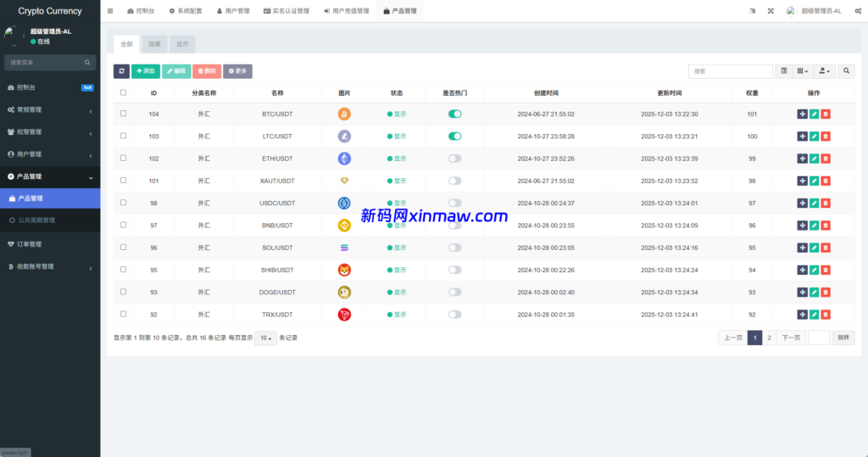Switch to the 显示 filter tab
This screenshot has height=457, width=868.
click(x=182, y=44)
